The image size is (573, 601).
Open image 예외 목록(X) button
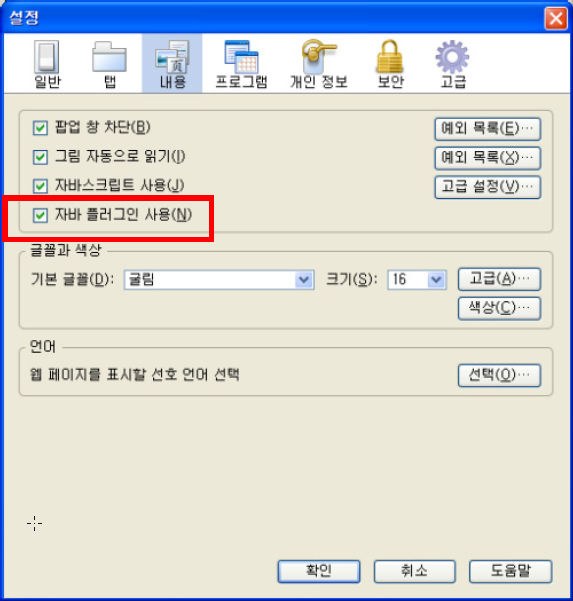[x=488, y=158]
